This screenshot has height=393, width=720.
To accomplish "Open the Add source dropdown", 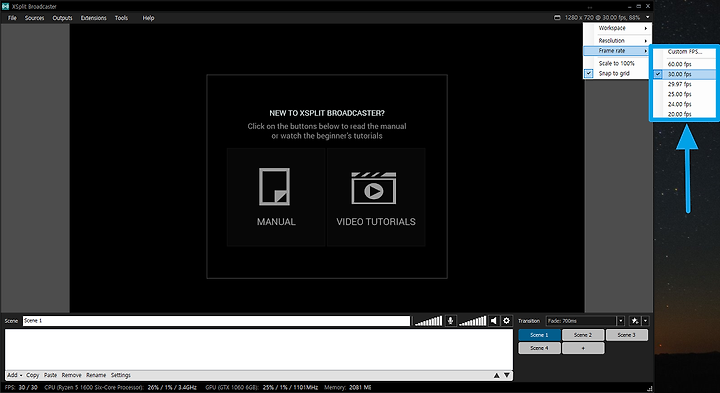I will (15, 375).
